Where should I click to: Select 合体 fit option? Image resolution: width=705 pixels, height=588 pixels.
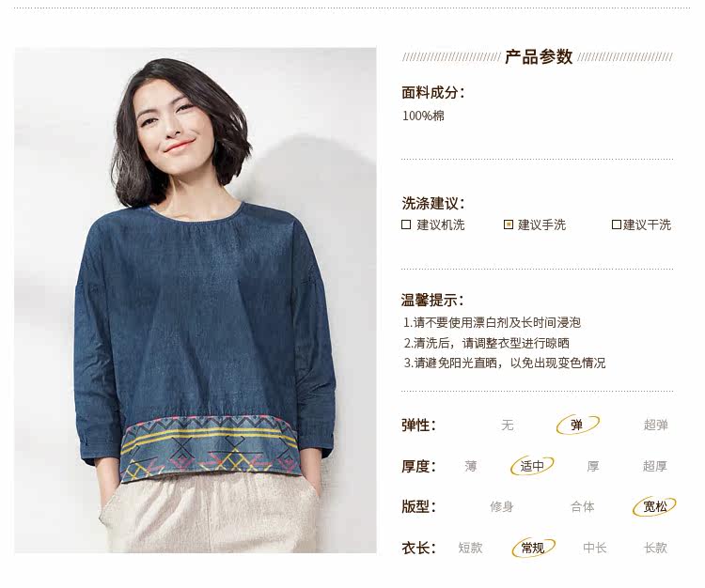point(583,507)
